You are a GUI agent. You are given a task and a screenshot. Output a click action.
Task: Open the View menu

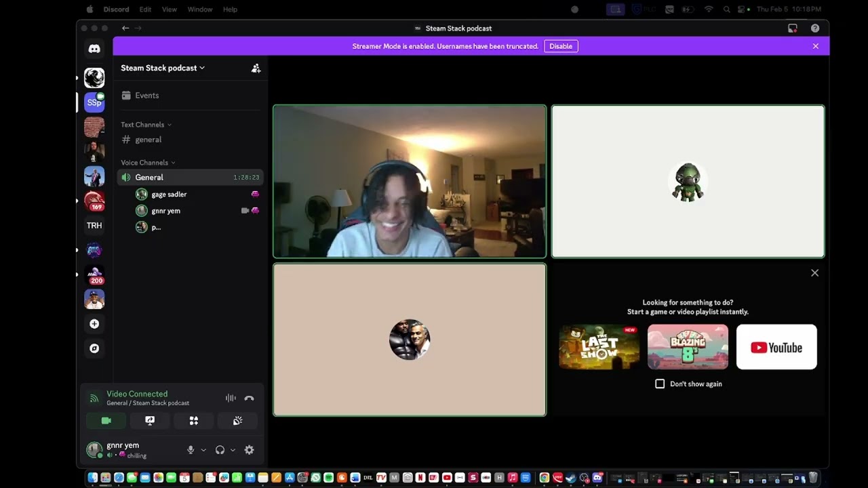coord(170,9)
